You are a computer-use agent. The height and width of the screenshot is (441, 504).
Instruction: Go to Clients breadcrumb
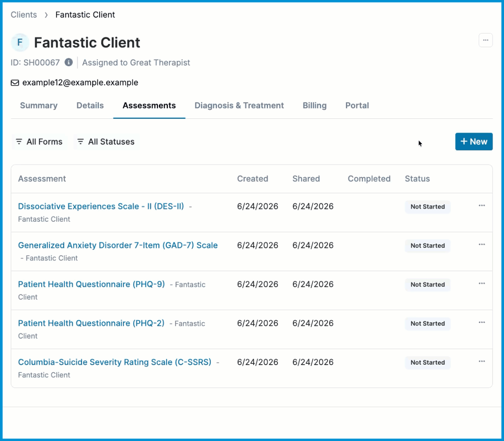pos(24,15)
